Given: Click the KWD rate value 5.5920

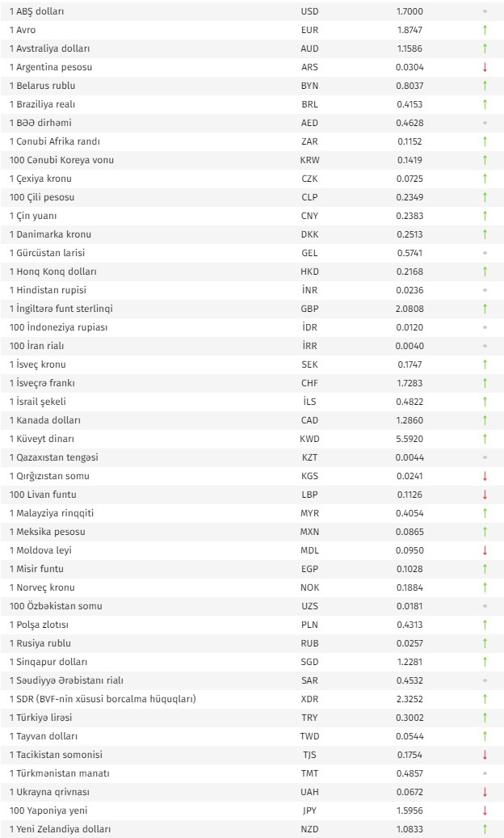Looking at the screenshot, I should pyautogui.click(x=409, y=439).
